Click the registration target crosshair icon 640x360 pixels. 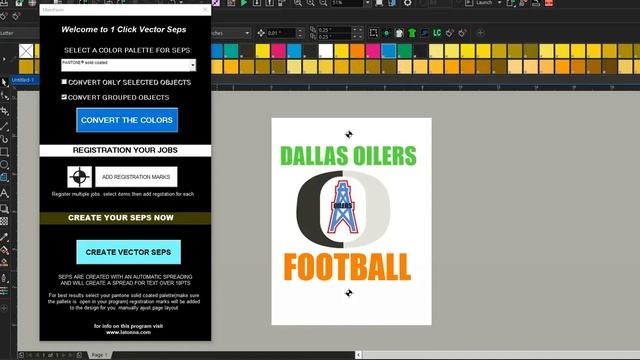pos(79,177)
